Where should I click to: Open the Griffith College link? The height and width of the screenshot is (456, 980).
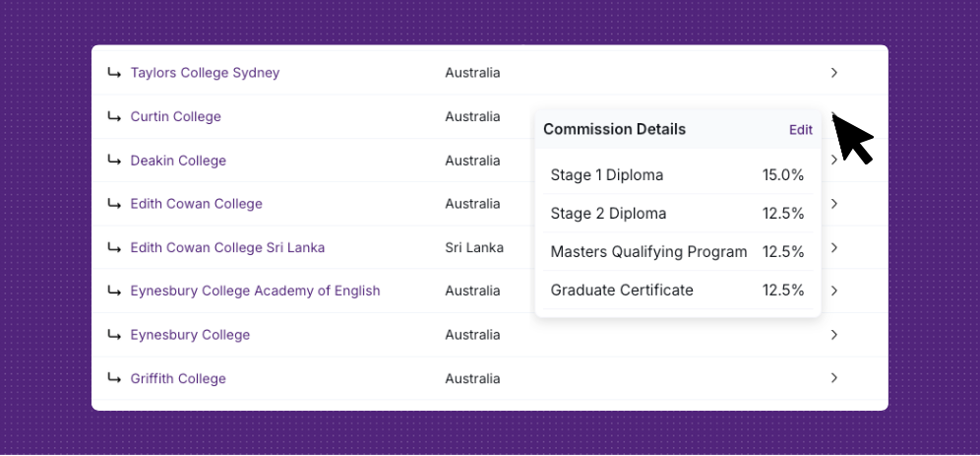coord(178,378)
